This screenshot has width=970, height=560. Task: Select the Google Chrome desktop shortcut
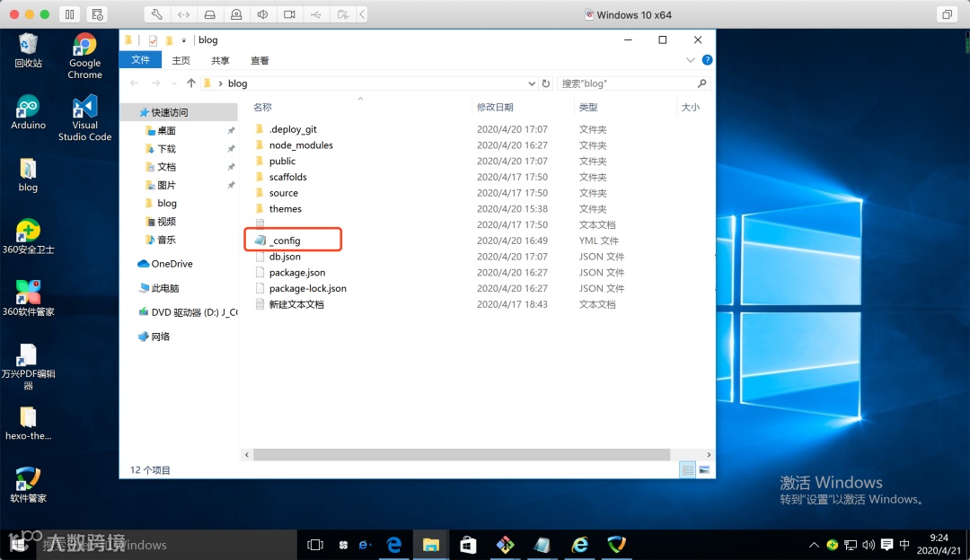pos(84,57)
